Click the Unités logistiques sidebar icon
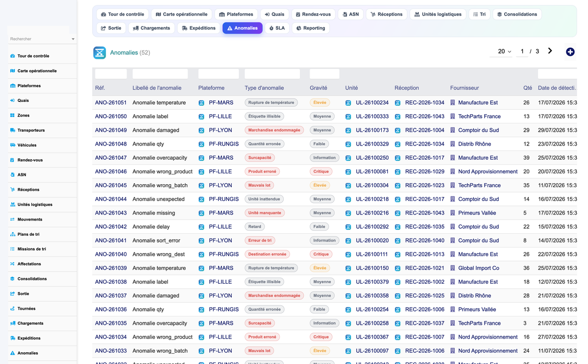The image size is (588, 364). [12, 205]
